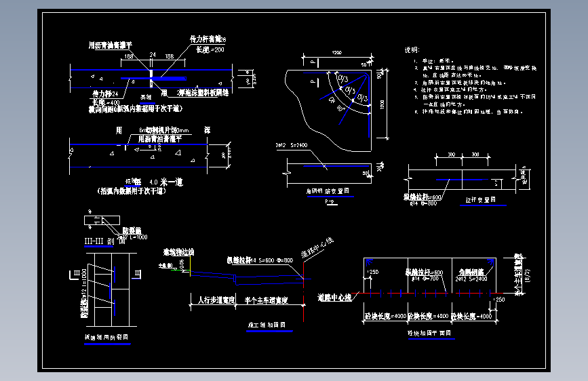
Task: Click the blue dowel bar in the top joint detail
Action: point(153,79)
